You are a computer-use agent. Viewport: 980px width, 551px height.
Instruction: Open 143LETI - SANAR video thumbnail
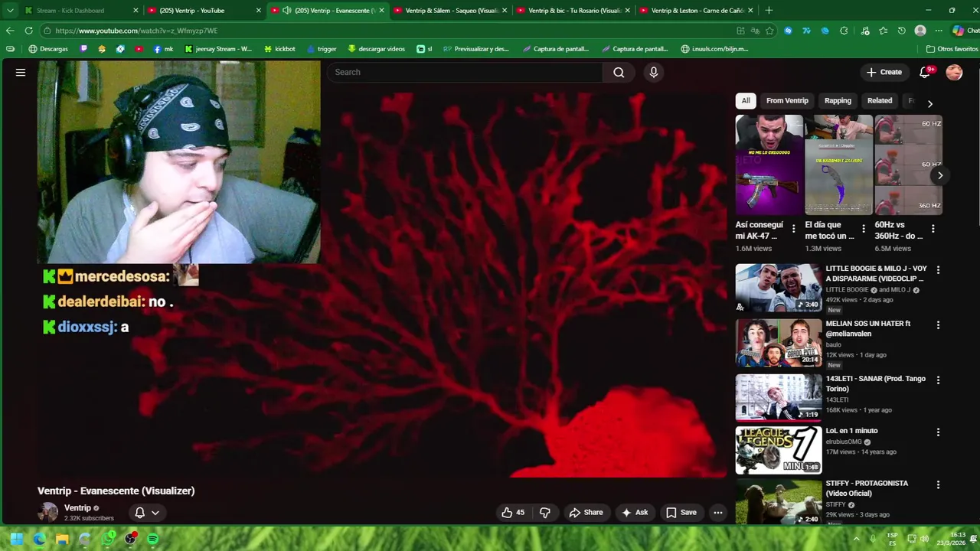coord(779,398)
